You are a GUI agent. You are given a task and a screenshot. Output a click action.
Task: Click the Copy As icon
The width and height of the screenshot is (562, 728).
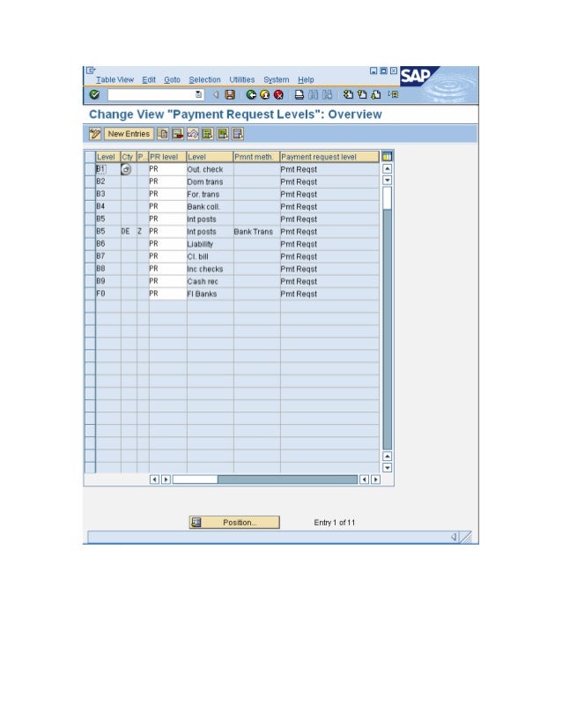point(163,134)
